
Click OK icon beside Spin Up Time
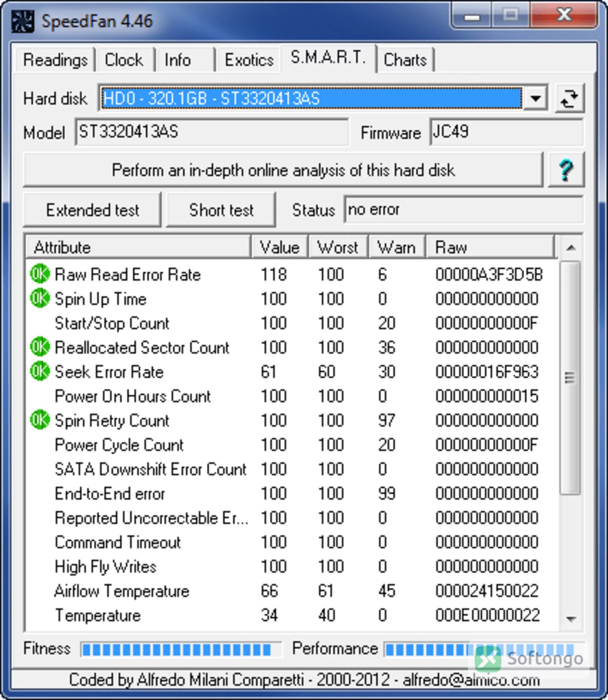coord(40,298)
